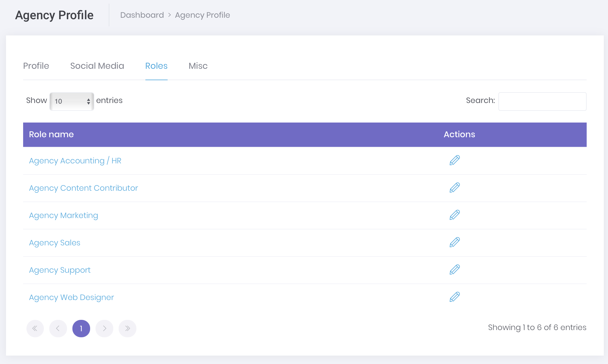This screenshot has height=364, width=608.
Task: Edit the Agency Marketing role
Action: pyautogui.click(x=454, y=215)
